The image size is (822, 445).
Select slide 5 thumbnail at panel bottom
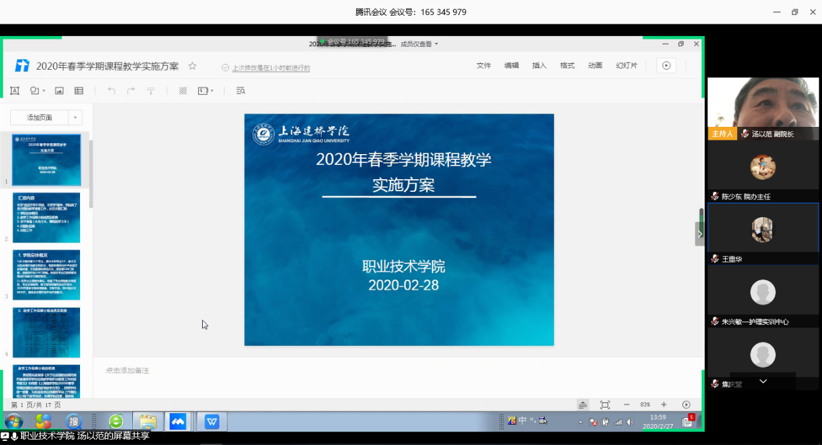[x=46, y=381]
